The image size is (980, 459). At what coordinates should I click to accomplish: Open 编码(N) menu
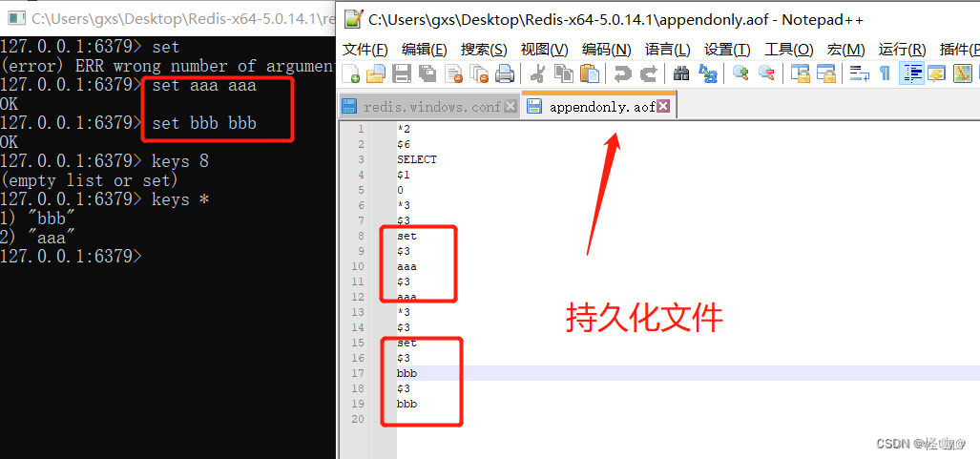tap(606, 50)
